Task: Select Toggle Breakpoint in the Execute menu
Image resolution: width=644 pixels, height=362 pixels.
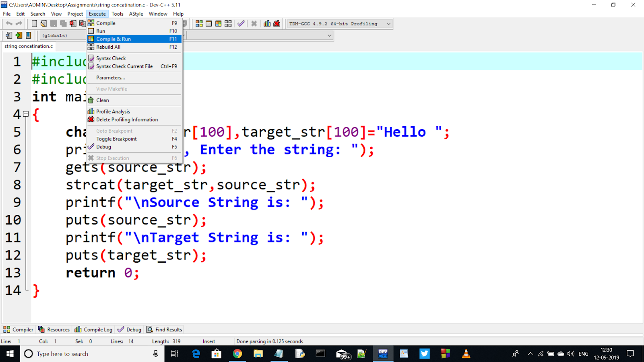Action: pos(116,139)
